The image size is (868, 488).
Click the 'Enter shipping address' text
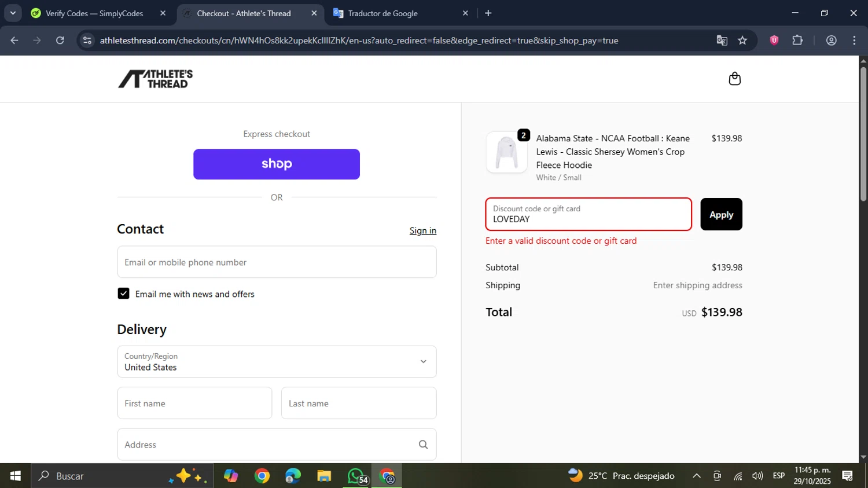697,285
